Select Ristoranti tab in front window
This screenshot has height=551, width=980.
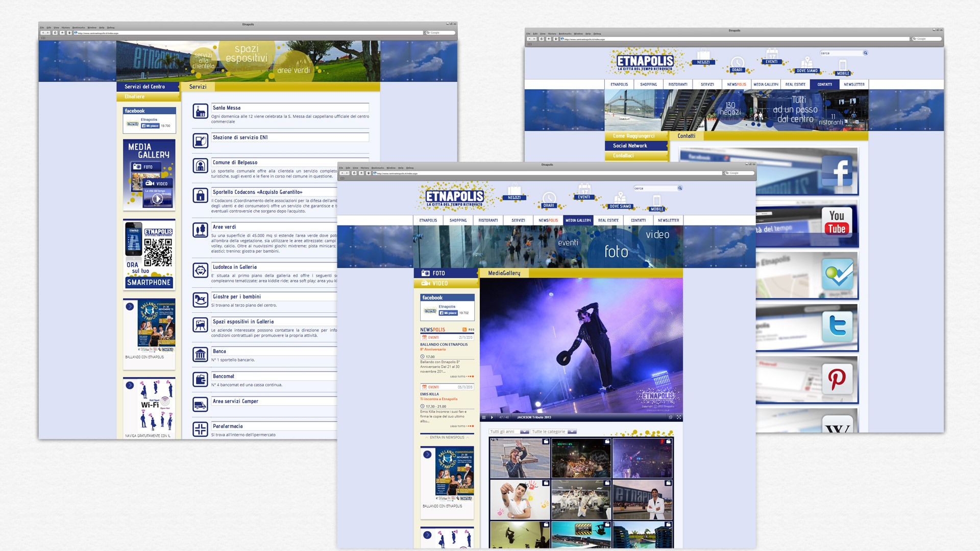pos(488,220)
